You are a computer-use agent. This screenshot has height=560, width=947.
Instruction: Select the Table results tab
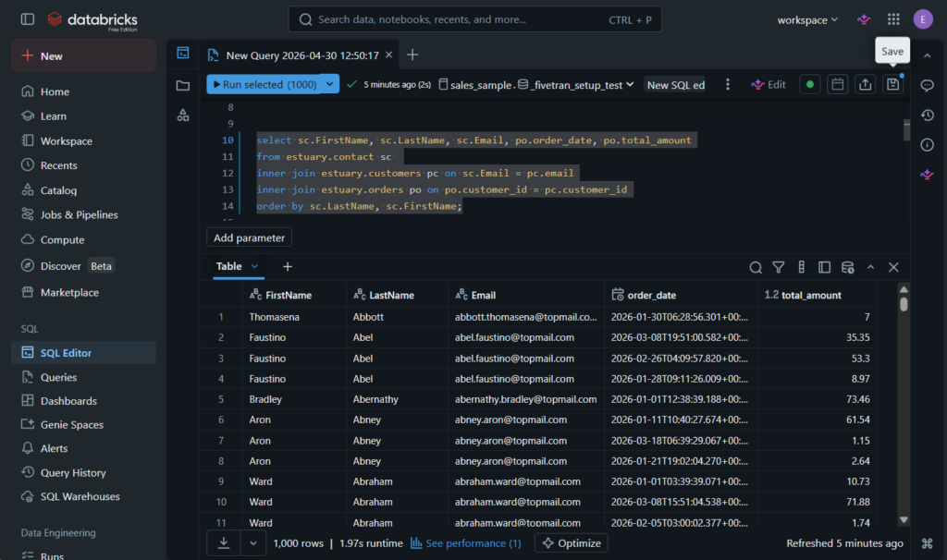coord(229,266)
